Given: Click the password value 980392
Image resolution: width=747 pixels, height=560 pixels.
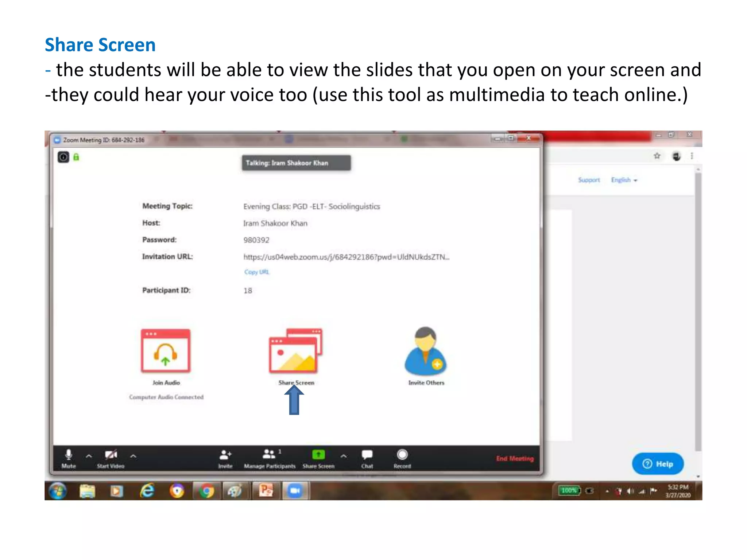Looking at the screenshot, I should [x=256, y=240].
